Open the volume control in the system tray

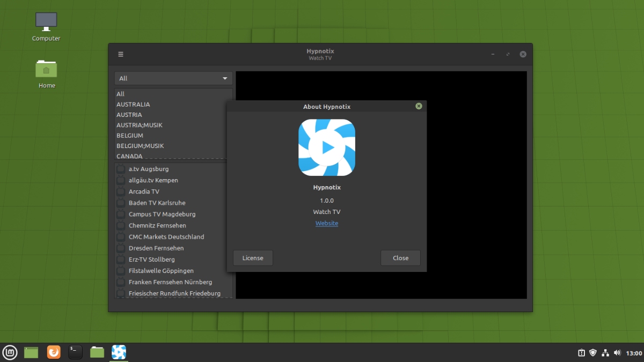point(616,352)
